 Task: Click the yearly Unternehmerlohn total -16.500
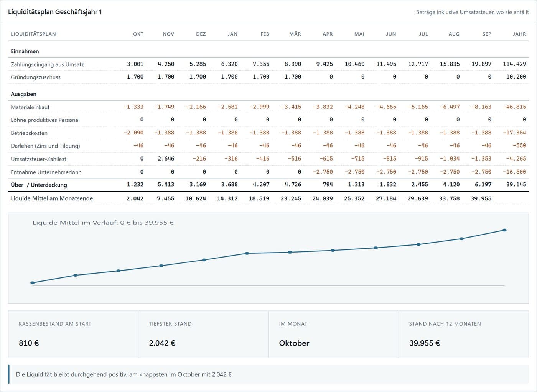[514, 172]
